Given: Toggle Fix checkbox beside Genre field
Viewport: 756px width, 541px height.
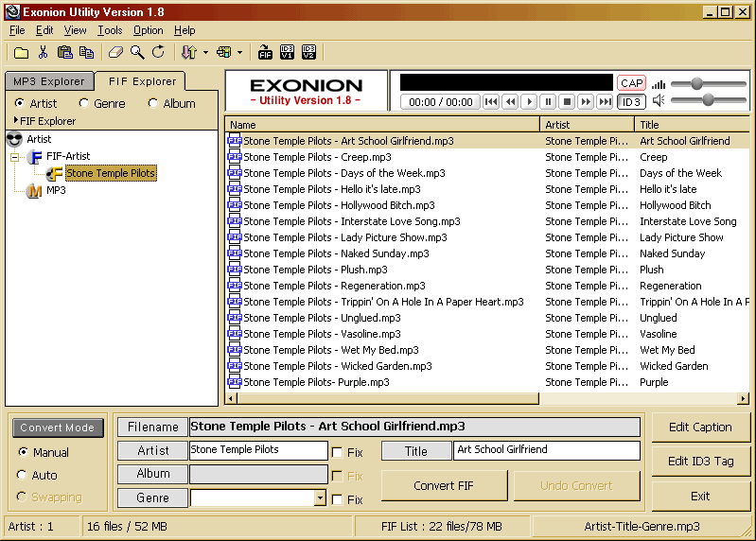Looking at the screenshot, I should (337, 499).
